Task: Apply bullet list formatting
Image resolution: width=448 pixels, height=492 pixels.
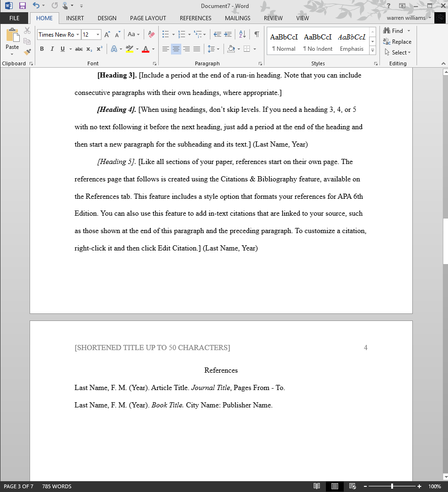Action: point(165,34)
